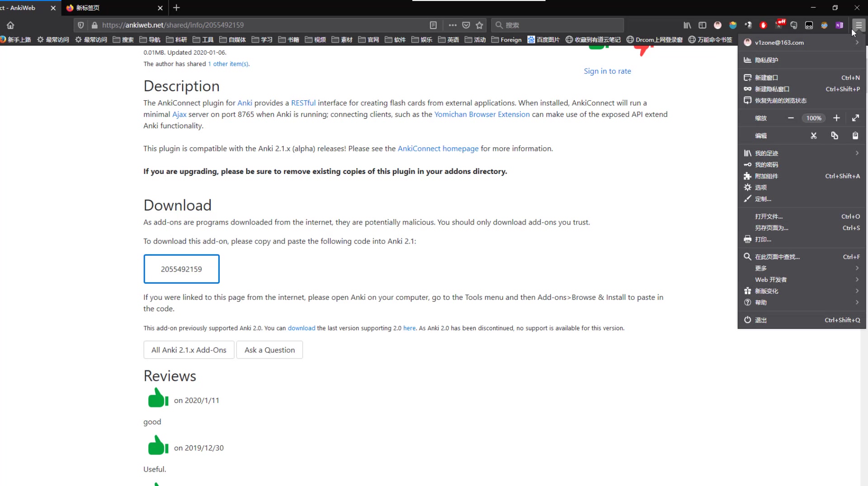The width and height of the screenshot is (868, 486).
Task: Click the Paste icon in the edit row
Action: pyautogui.click(x=855, y=136)
